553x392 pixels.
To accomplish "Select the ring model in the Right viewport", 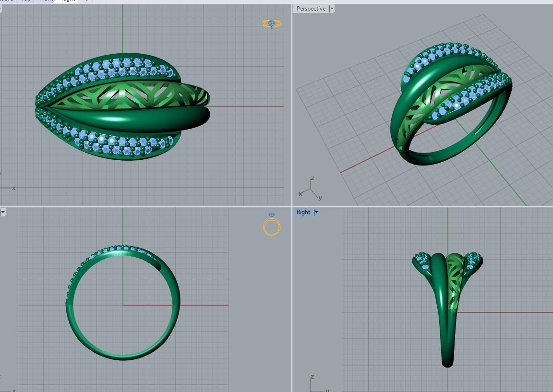I will tap(447, 309).
